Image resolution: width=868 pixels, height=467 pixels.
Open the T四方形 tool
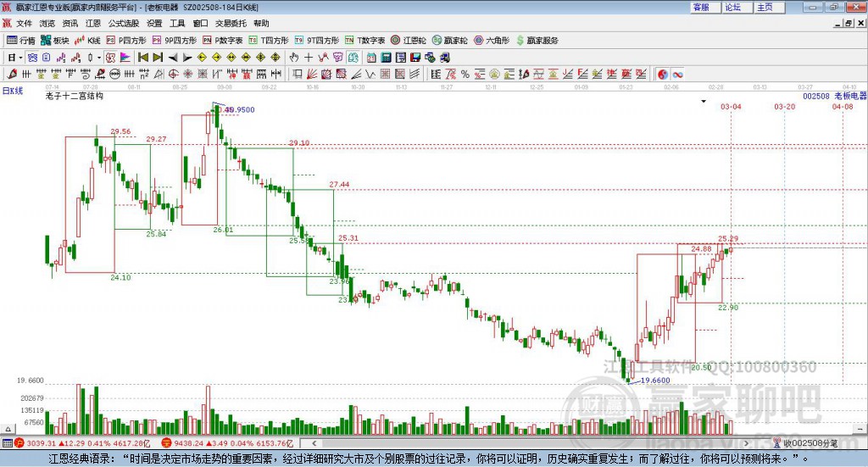(269, 41)
